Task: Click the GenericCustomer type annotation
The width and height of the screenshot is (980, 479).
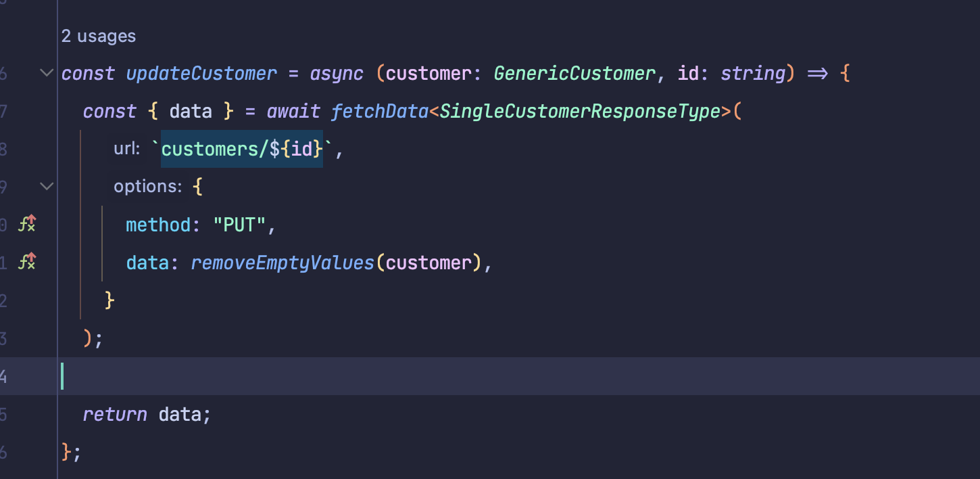Action: tap(574, 73)
